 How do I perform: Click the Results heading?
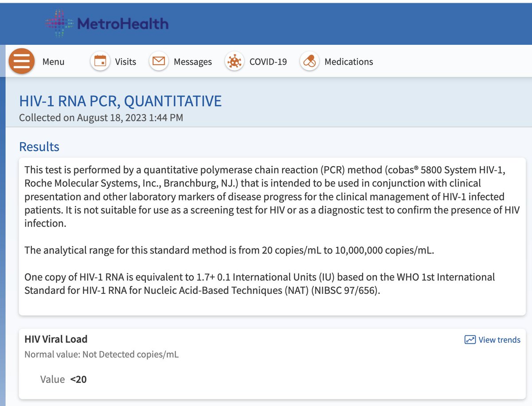coord(39,147)
